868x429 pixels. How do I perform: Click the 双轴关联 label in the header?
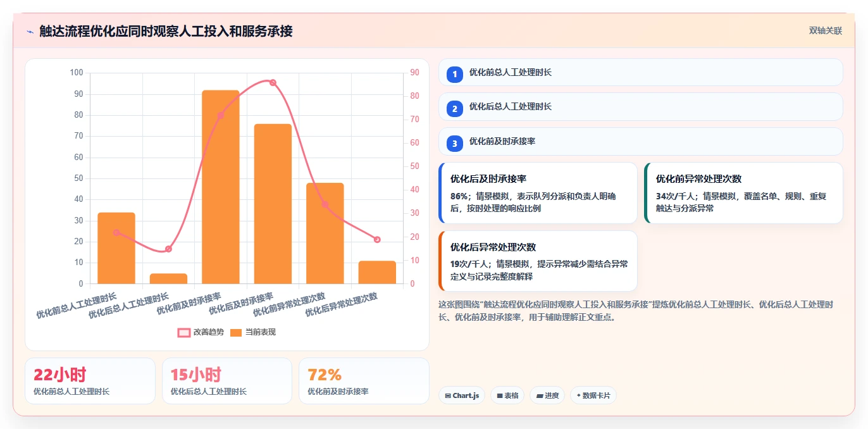825,30
